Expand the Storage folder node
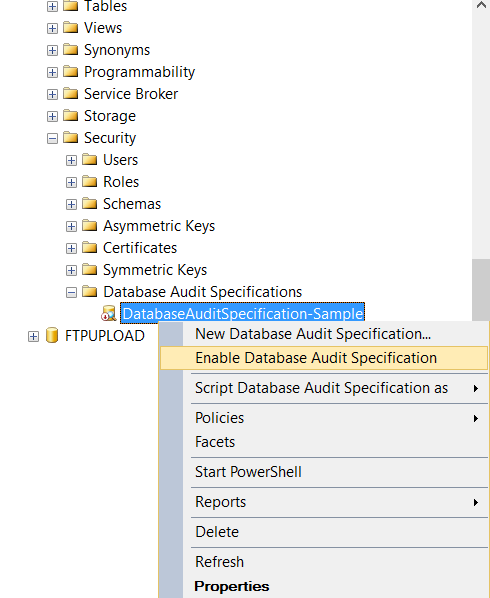 pyautogui.click(x=52, y=116)
